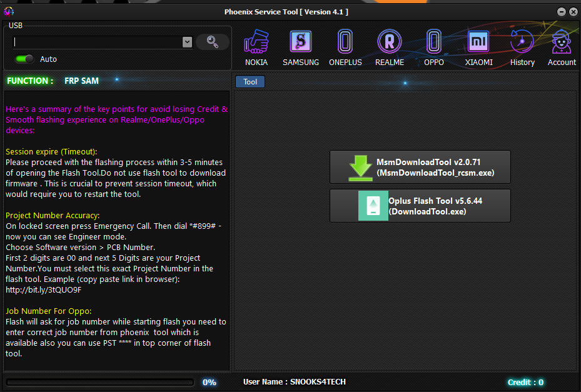Open the OPPO brand section
The image size is (581, 392).
(434, 48)
